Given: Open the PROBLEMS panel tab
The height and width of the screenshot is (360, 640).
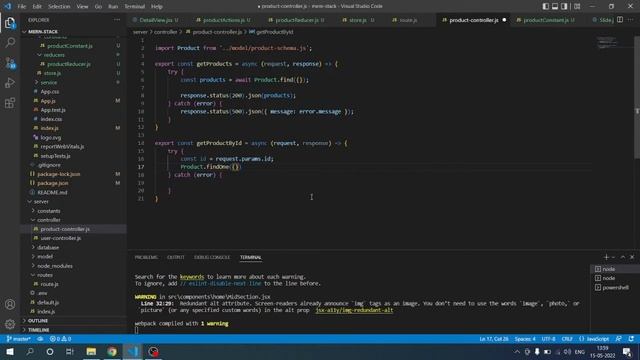Looking at the screenshot, I should coord(146,258).
